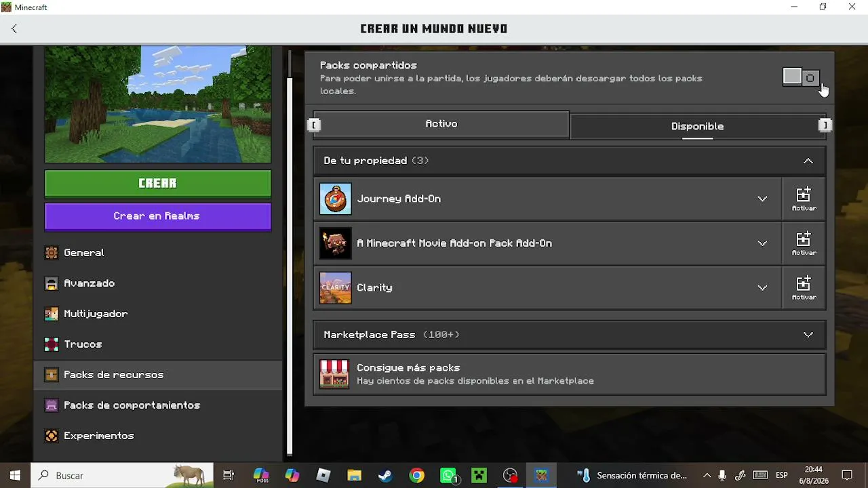Screen dimensions: 868x488
Task: Activate the Journey Add-On pack
Action: click(x=804, y=199)
